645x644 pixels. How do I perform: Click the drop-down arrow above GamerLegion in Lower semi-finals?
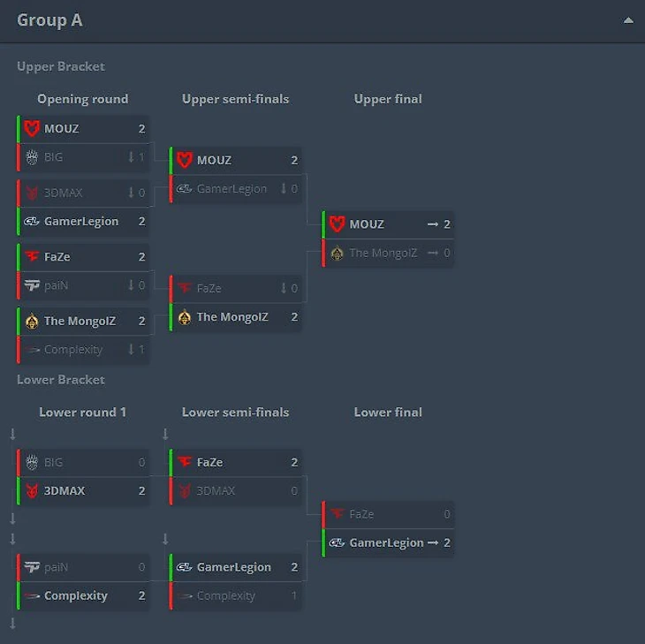point(165,539)
